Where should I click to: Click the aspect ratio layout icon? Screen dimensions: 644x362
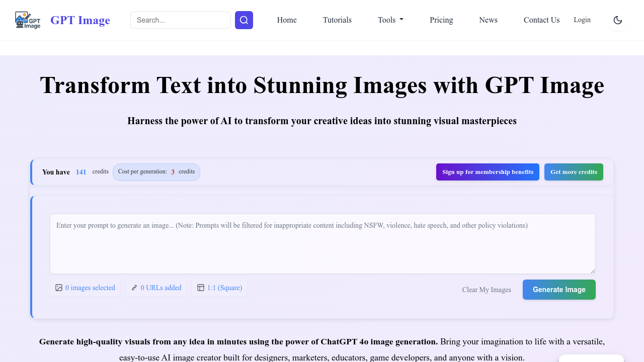(x=200, y=288)
